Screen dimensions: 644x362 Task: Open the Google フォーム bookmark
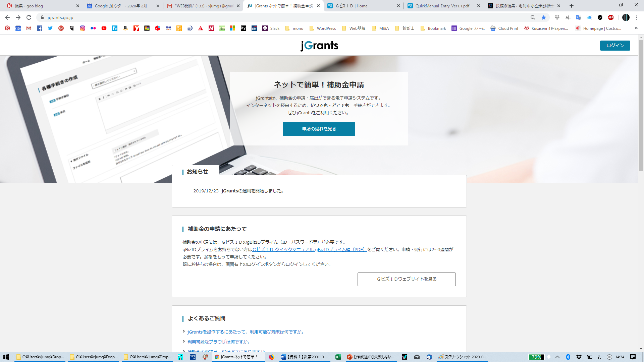click(468, 28)
